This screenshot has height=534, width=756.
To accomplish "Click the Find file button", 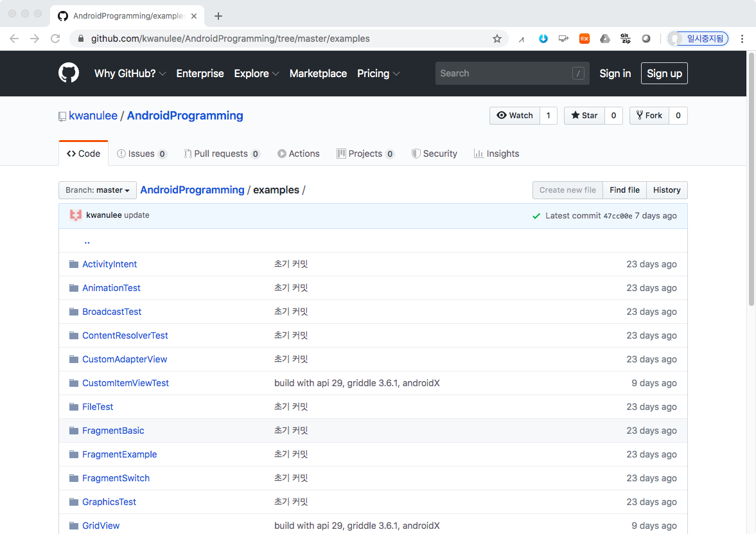I will [624, 190].
